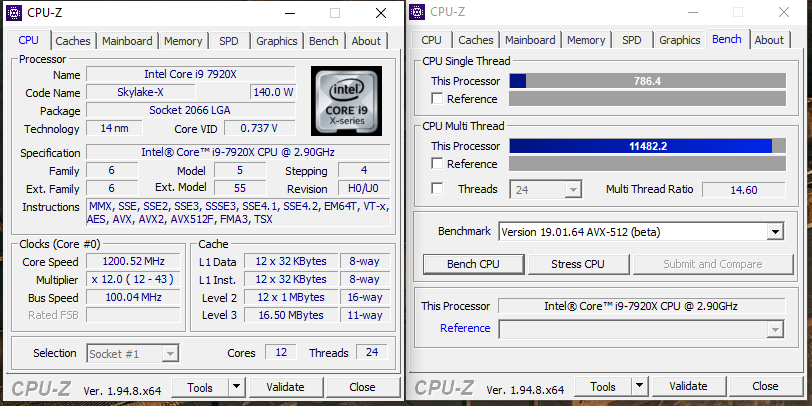The height and width of the screenshot is (406, 812).
Task: Click the CPU-Z app icon in left window title bar
Action: point(14,12)
